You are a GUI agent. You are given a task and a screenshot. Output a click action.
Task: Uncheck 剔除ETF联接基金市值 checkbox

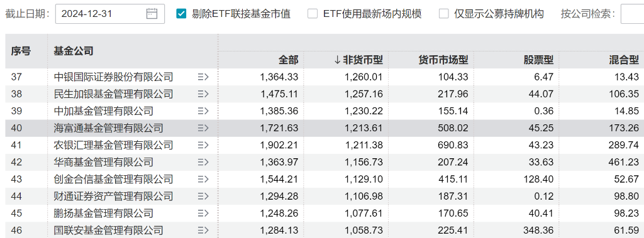tap(180, 14)
